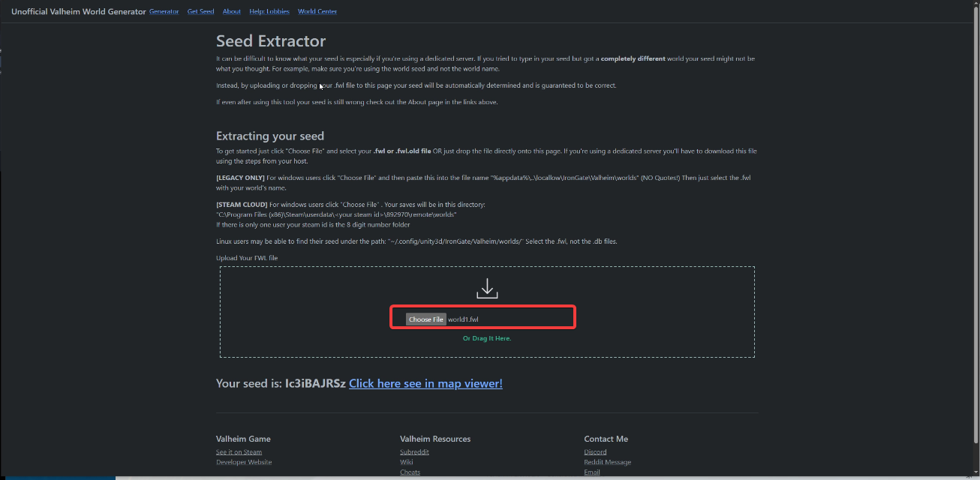This screenshot has width=980, height=480.
Task: Click the '[LEGACY ONLY]' label text
Action: [240, 178]
